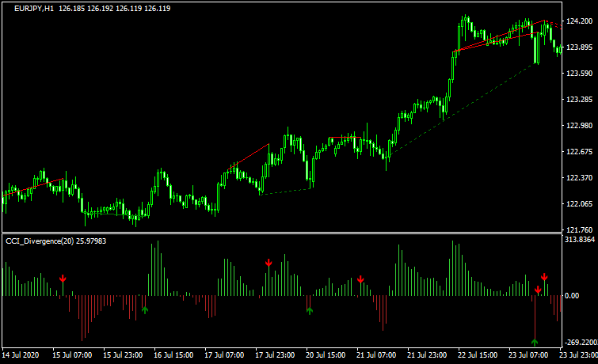Select the red arrow left of the rightmost red arrow
Viewport: 598px width, 364px height.
(538, 290)
